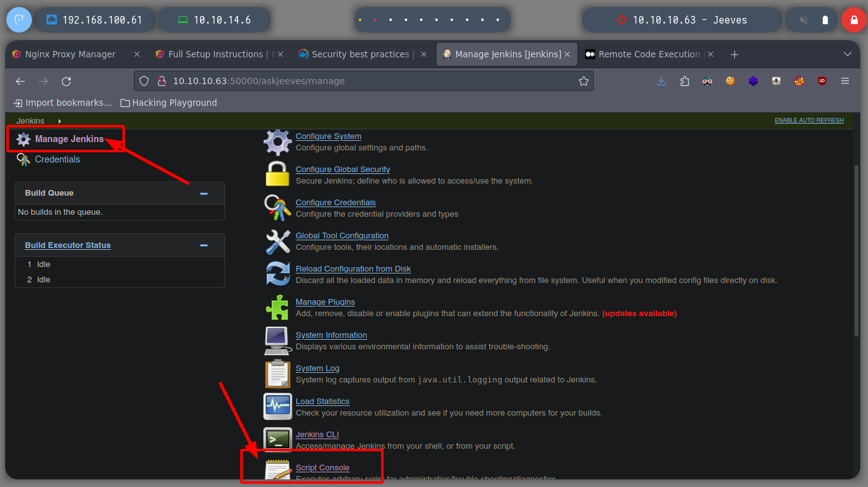Viewport: 868px width, 487px height.
Task: Click the 10.10.14.6 VPN indicator
Action: coord(214,20)
